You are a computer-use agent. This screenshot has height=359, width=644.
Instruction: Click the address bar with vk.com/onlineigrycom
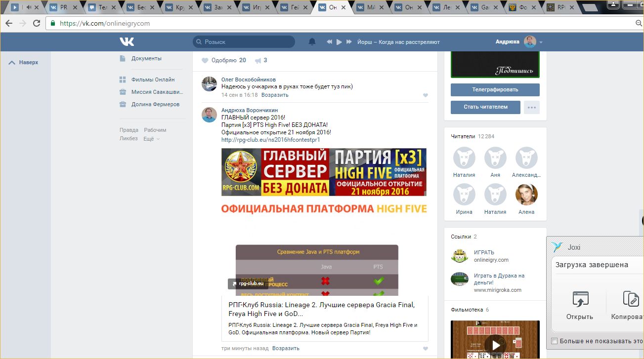[341, 23]
